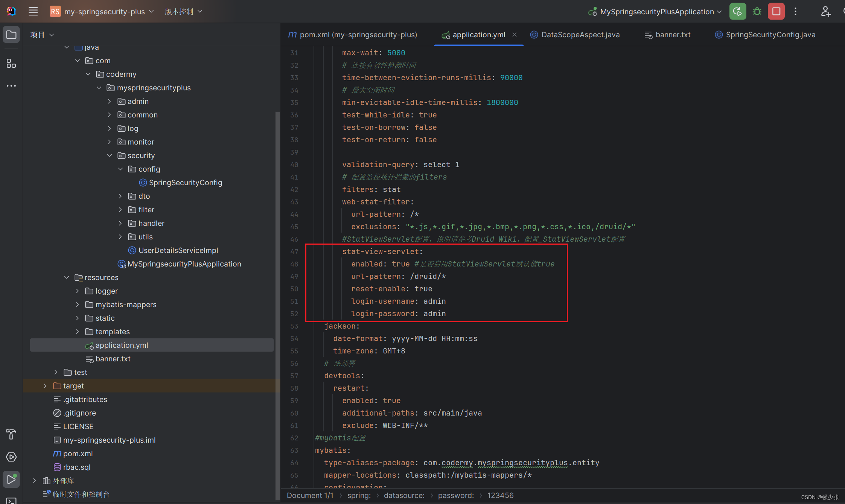Click the spring: breadcrumb
845x504 pixels.
click(x=359, y=495)
